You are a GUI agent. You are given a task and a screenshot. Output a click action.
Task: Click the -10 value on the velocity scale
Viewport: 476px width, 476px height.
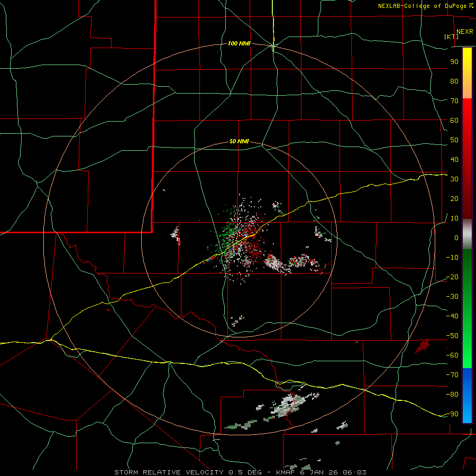[452, 258]
